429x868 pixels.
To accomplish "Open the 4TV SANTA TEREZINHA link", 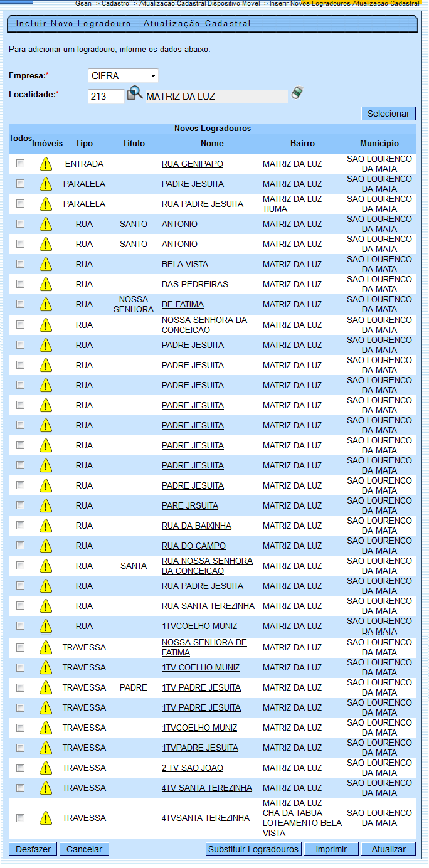I will pyautogui.click(x=207, y=788).
